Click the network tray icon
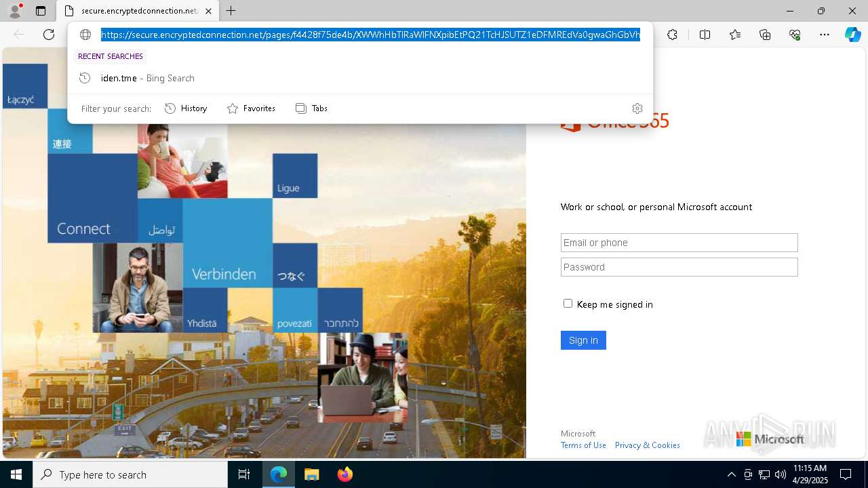The height and width of the screenshot is (488, 868). 764,474
